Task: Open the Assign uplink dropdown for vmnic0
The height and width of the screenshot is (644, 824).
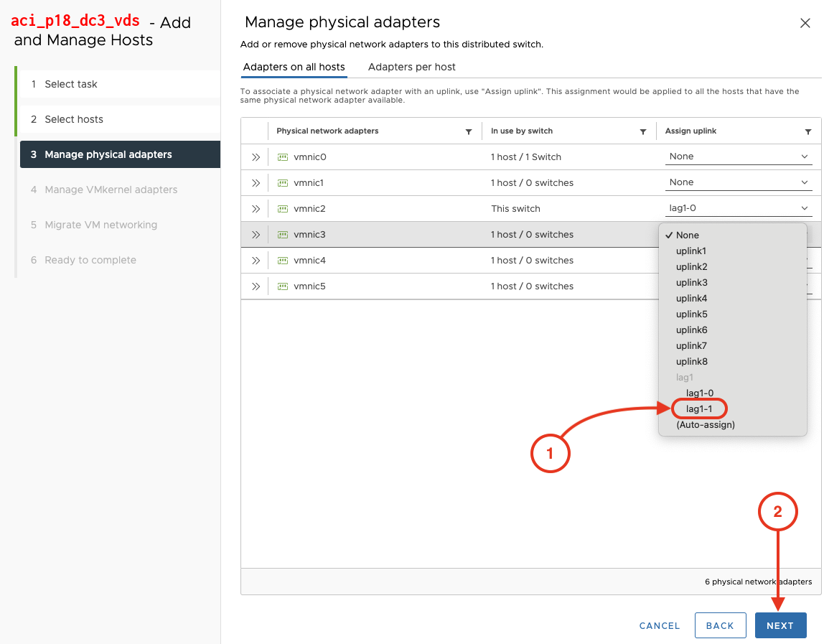Action: [738, 157]
